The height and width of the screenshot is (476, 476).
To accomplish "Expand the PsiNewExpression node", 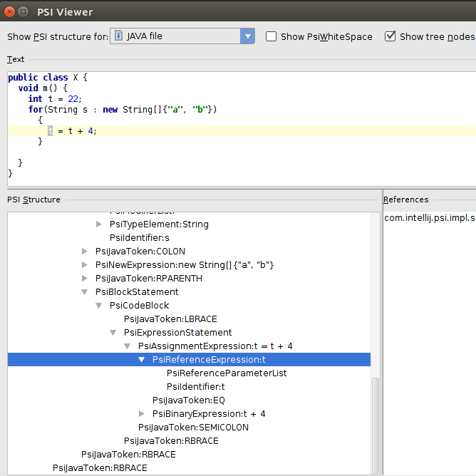I will click(84, 264).
